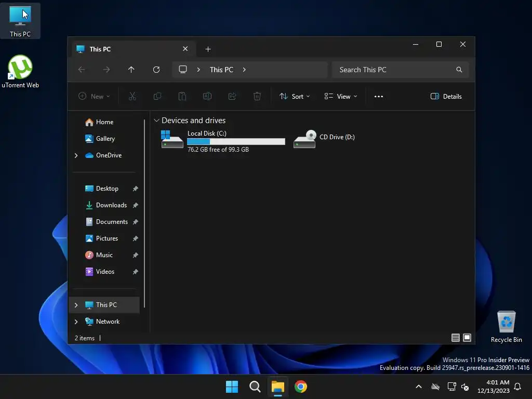Toggle the Details pane

(446, 96)
